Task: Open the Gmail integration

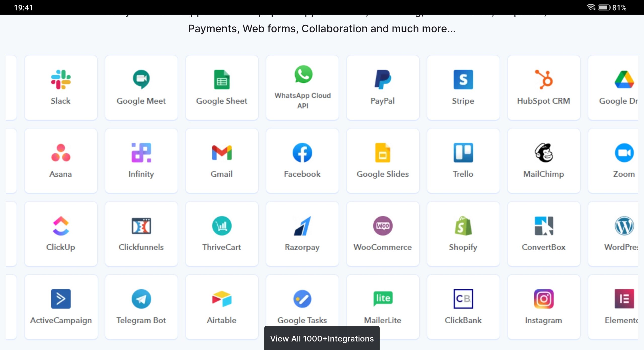Action: (222, 161)
